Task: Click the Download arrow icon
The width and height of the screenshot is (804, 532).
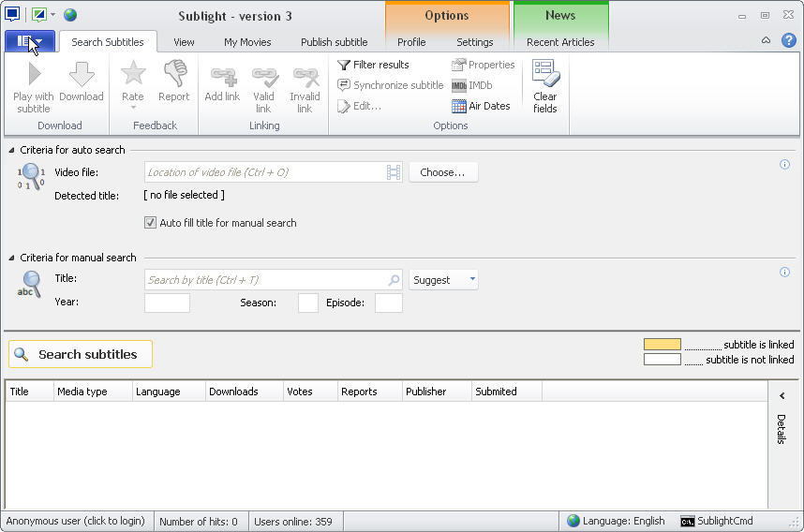Action: coord(82,74)
